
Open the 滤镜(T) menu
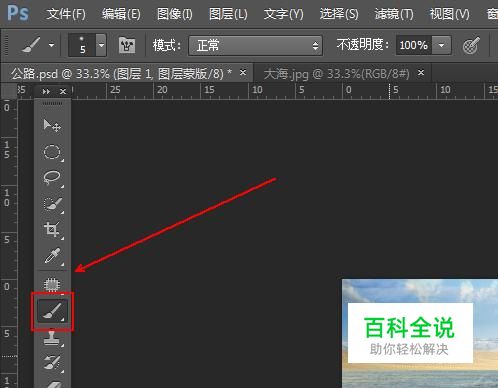pyautogui.click(x=394, y=14)
